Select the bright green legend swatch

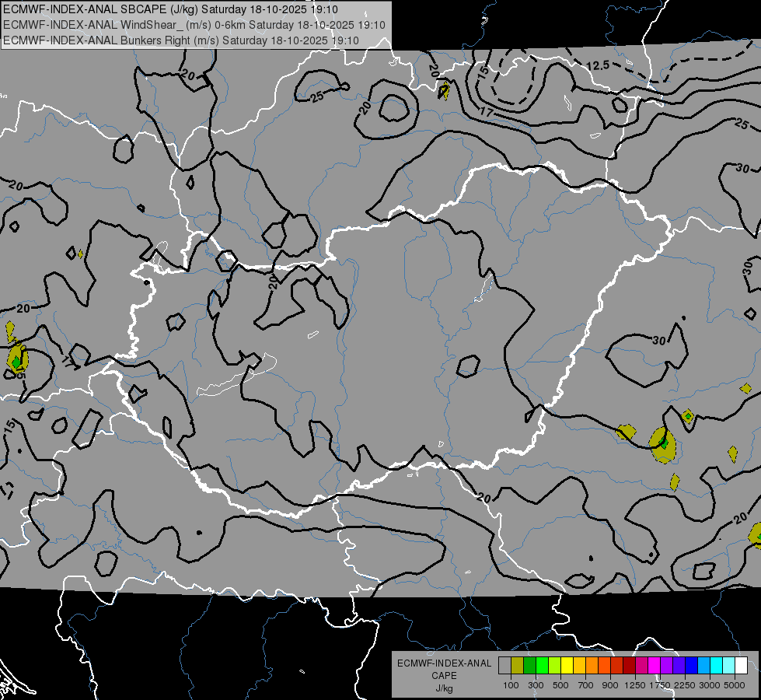point(542,666)
